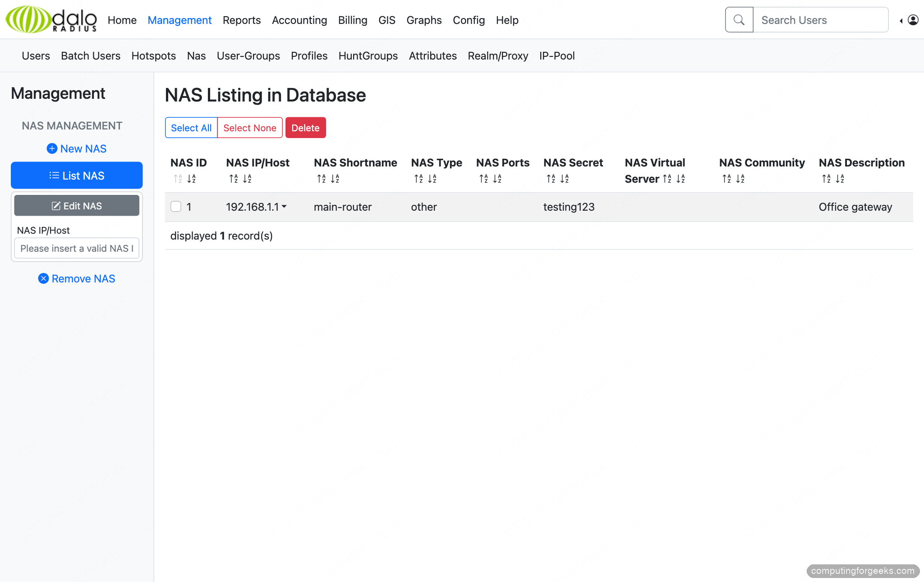Go to the Attributes submenu
Image resolution: width=924 pixels, height=582 pixels.
433,56
